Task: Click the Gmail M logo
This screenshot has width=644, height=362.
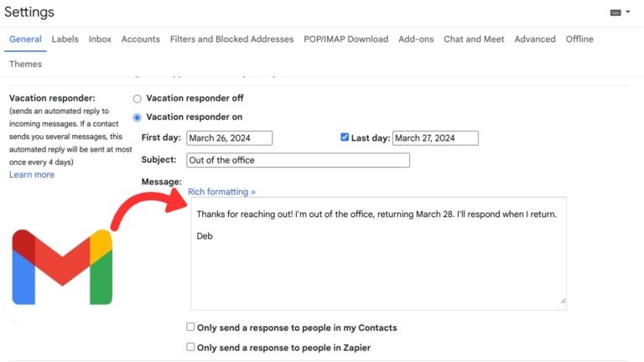Action: tap(62, 266)
